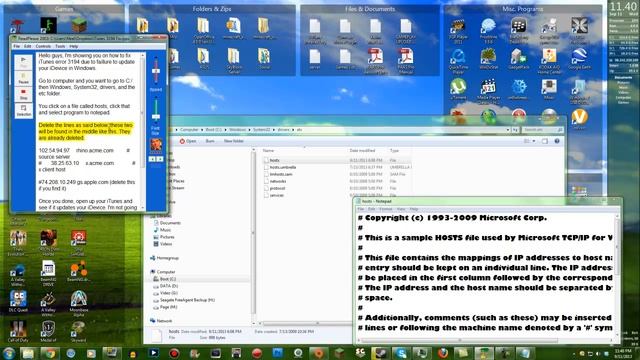
Task: Select Music in Explorer navigation pane
Action: click(x=165, y=230)
